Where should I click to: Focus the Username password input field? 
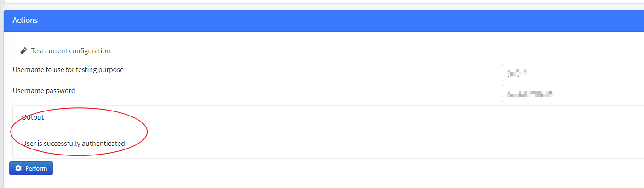click(573, 94)
